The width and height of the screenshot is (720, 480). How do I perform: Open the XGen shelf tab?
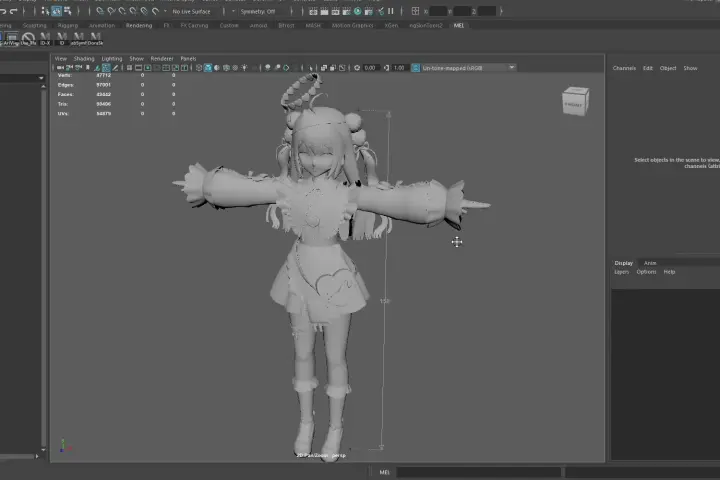(391, 25)
